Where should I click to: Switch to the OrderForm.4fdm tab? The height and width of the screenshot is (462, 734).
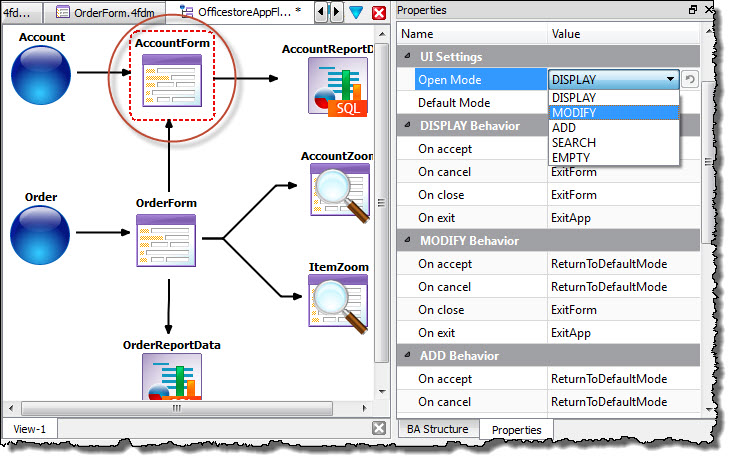(x=106, y=12)
